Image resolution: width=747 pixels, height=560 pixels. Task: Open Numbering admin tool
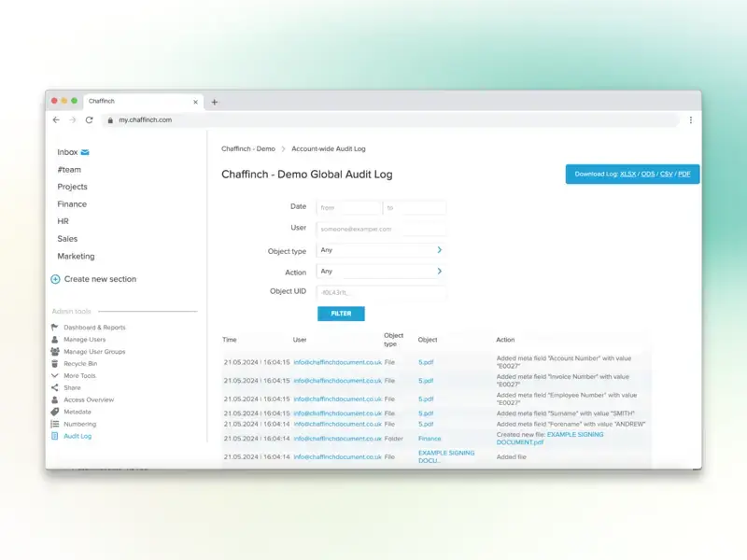tap(80, 425)
